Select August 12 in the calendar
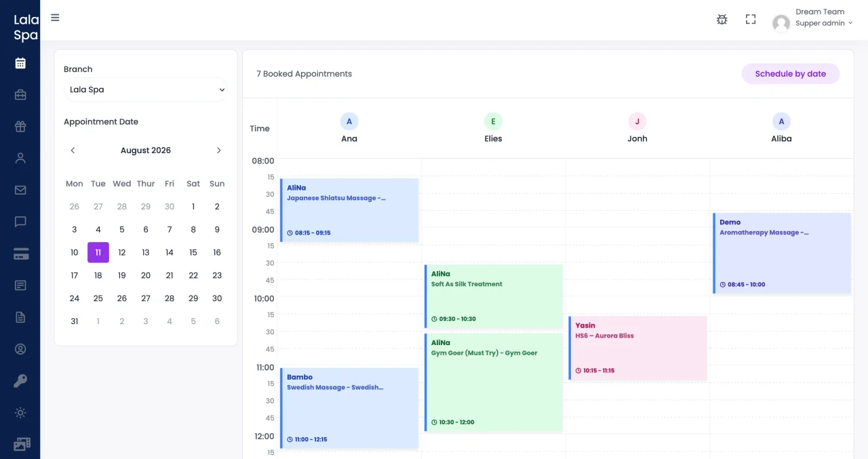Screen dimensions: 868x459 pyautogui.click(x=122, y=252)
